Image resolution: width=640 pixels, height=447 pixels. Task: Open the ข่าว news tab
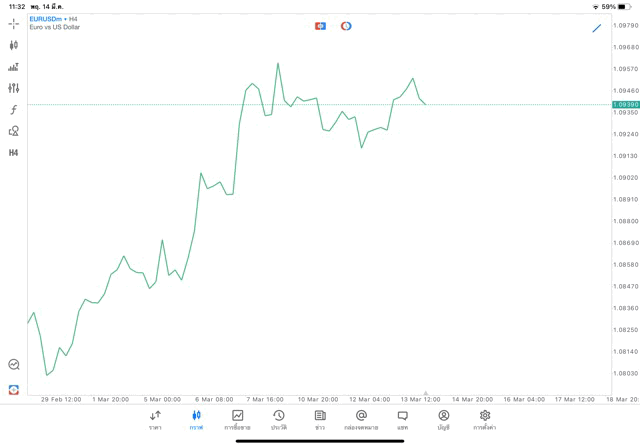(320, 420)
